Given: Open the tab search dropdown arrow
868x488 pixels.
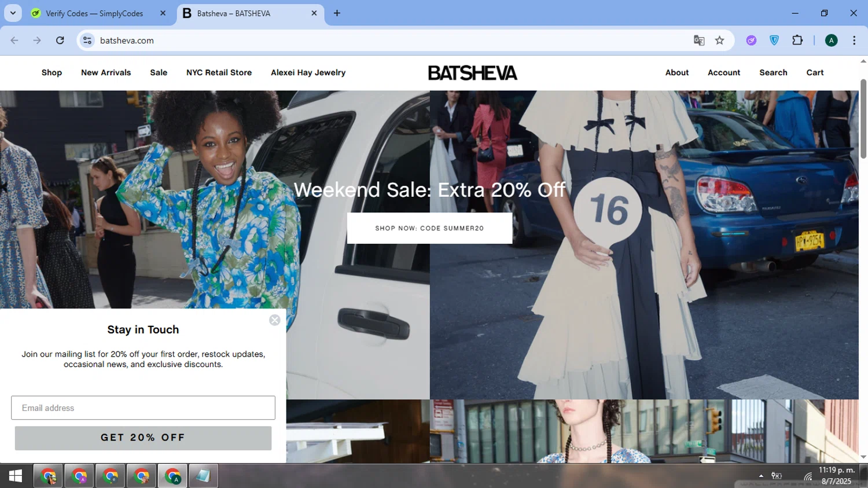Looking at the screenshot, I should (x=13, y=13).
